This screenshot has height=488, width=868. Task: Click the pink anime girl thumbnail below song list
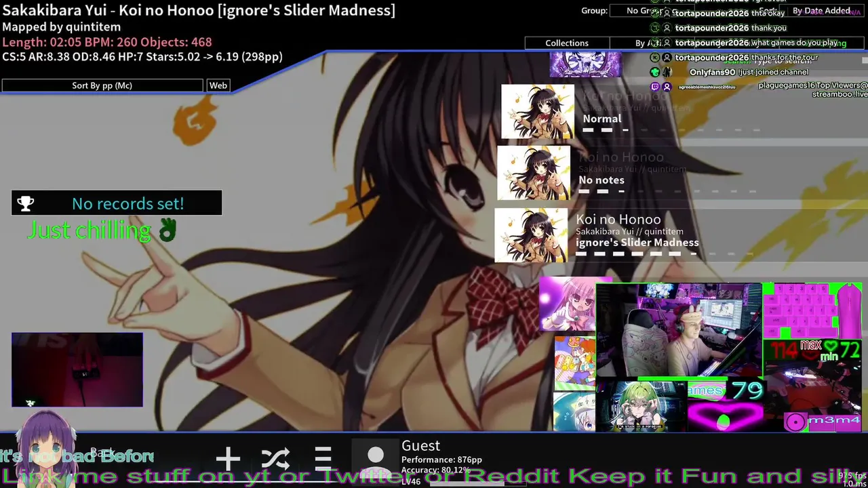click(568, 304)
